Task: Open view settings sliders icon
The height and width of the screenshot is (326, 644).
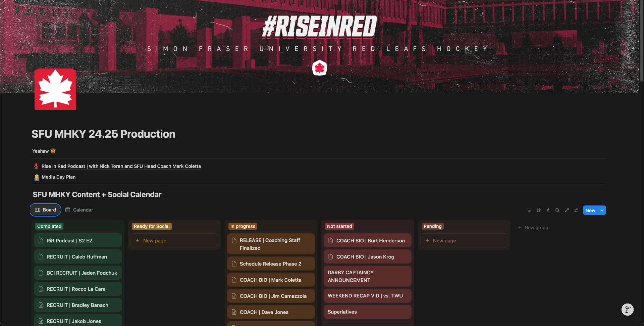Action: (576, 210)
